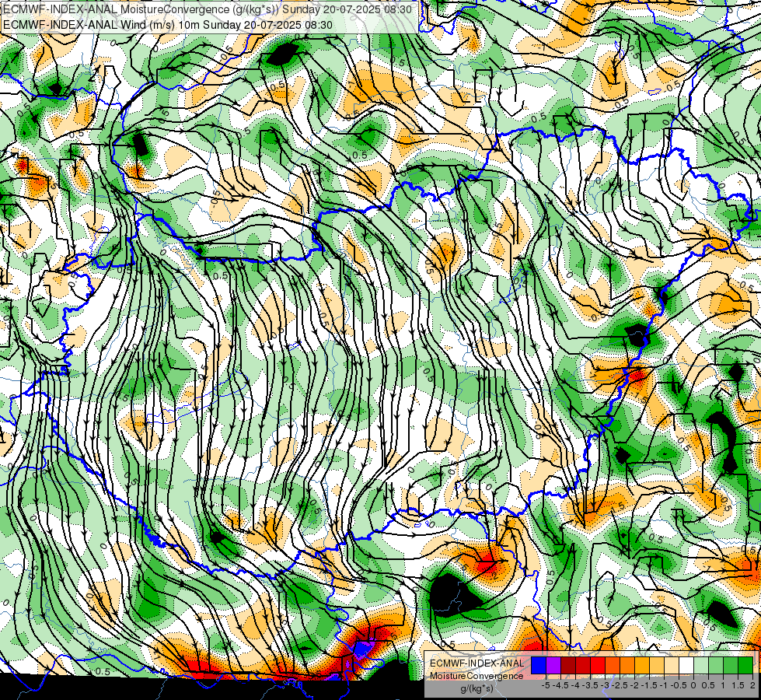
Task: Click the orange swatch between -2.5 and -2
Action: (627, 666)
